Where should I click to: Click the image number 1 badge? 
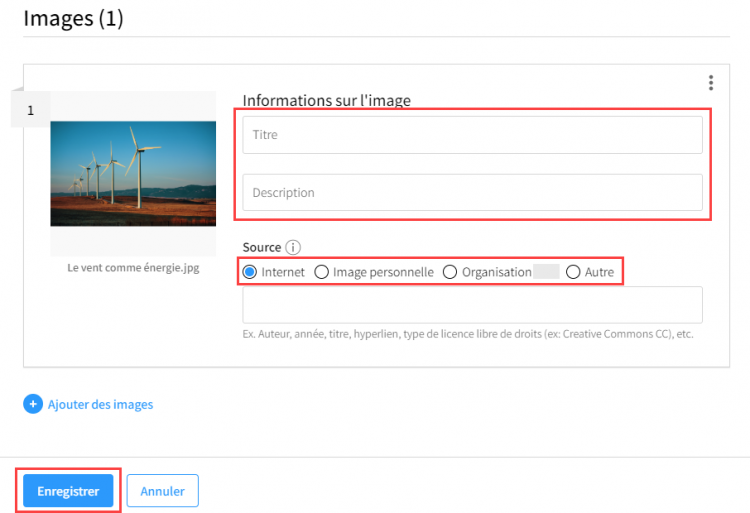[x=31, y=110]
